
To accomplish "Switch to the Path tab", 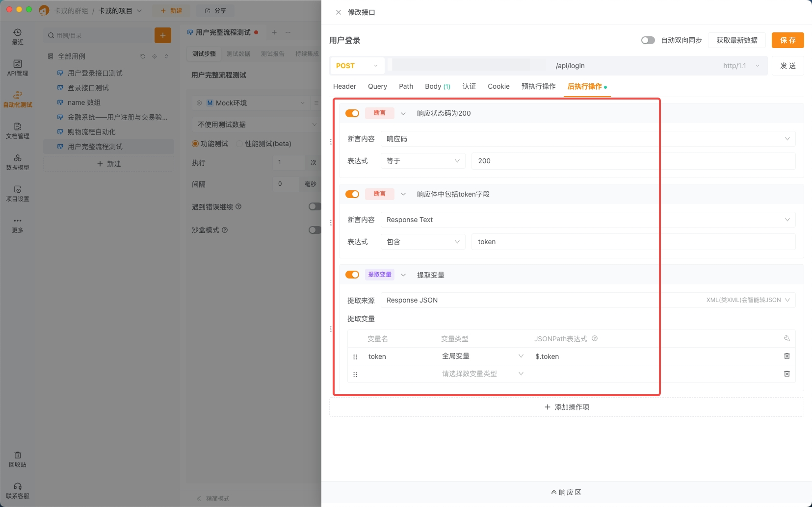I will point(406,86).
